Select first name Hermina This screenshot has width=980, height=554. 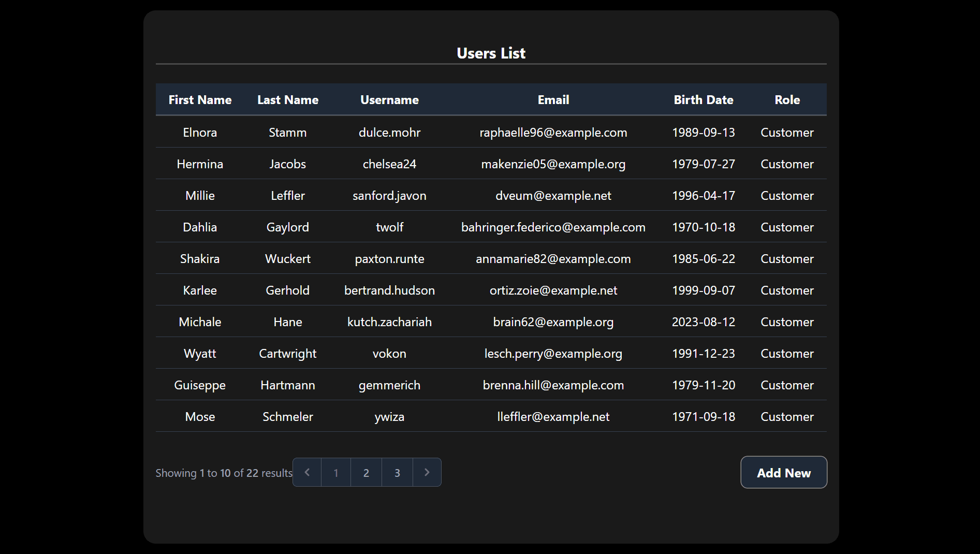pos(200,164)
